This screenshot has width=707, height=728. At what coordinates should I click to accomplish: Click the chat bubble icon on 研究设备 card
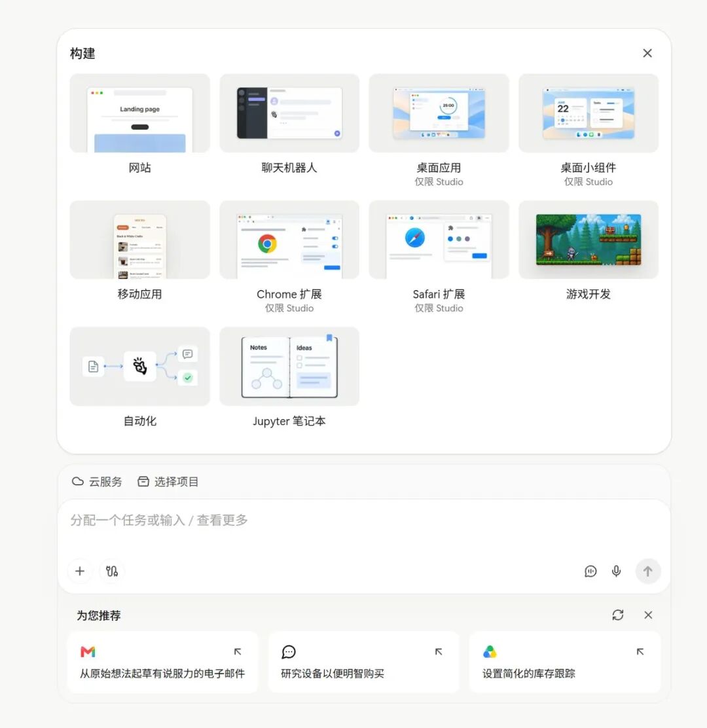pyautogui.click(x=289, y=652)
